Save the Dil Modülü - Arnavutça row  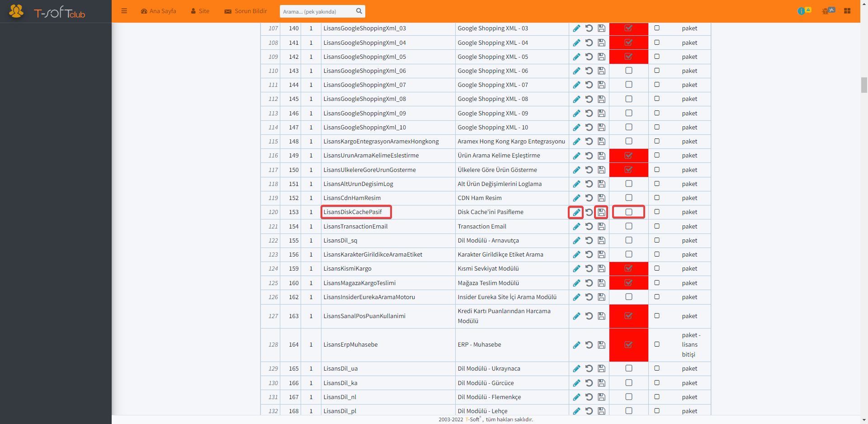tap(601, 240)
